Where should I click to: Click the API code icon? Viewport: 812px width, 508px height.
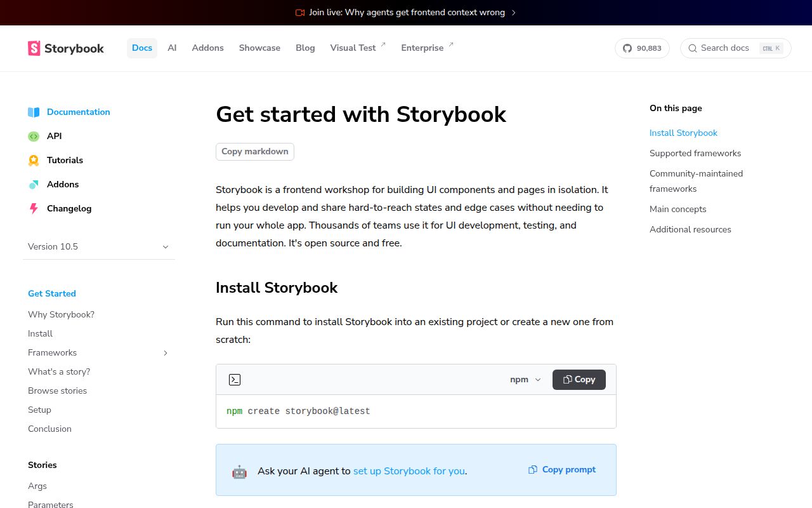point(34,137)
